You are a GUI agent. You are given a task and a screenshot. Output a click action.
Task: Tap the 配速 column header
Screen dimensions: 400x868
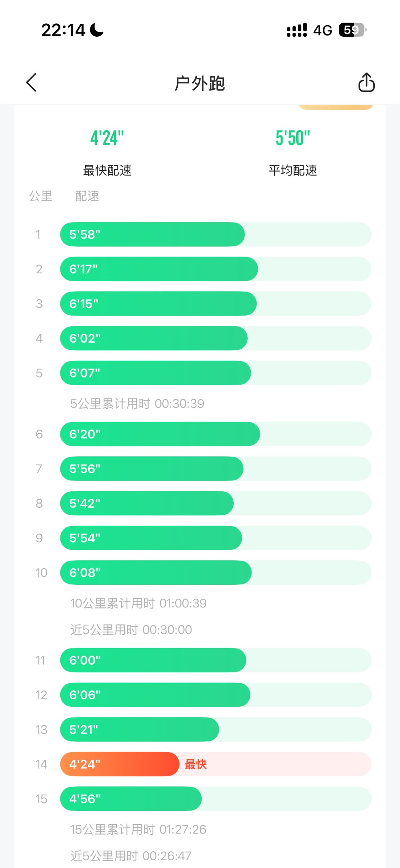(87, 196)
